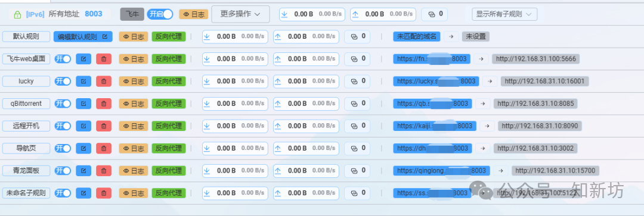
Task: Click download traffic counter in top header
Action: click(312, 14)
